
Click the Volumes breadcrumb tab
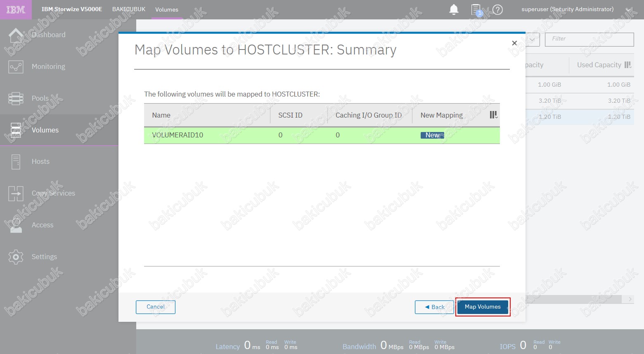167,9
